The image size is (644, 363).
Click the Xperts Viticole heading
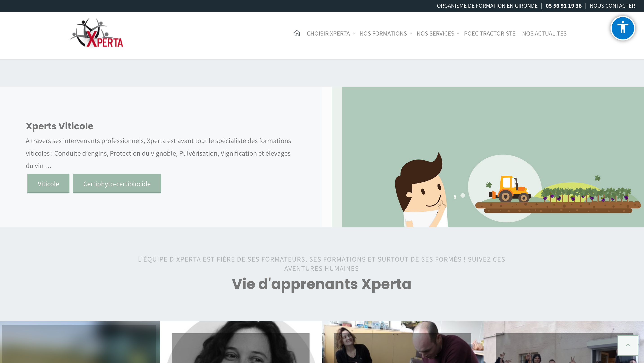coord(60,126)
